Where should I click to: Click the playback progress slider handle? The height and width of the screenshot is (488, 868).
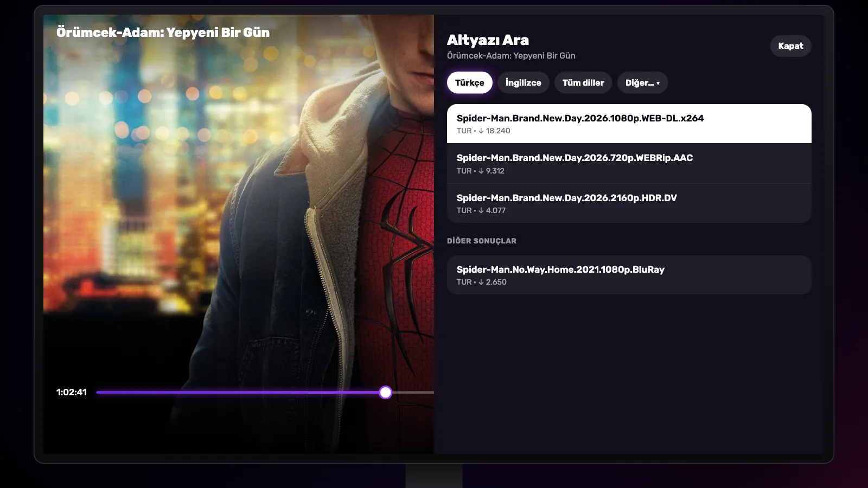coord(385,392)
